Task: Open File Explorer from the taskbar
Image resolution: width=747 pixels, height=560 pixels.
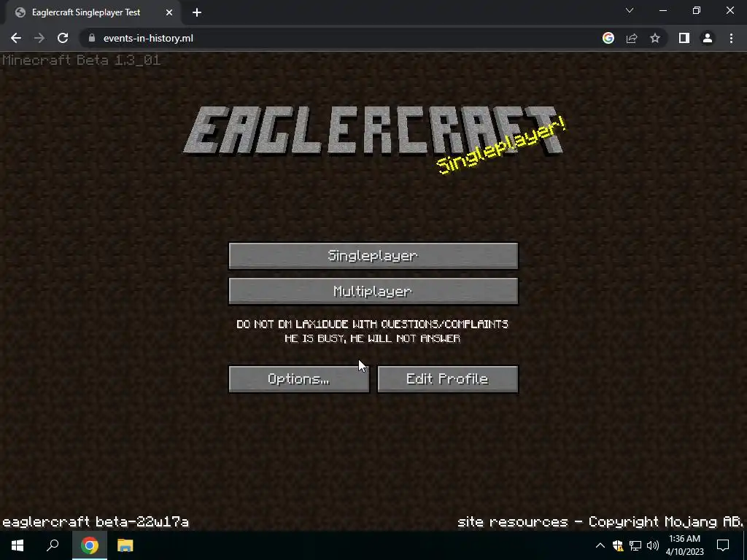Action: [125, 545]
